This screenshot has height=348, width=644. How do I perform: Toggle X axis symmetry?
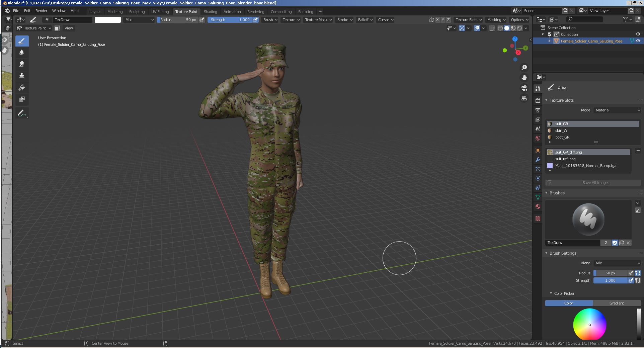(437, 20)
